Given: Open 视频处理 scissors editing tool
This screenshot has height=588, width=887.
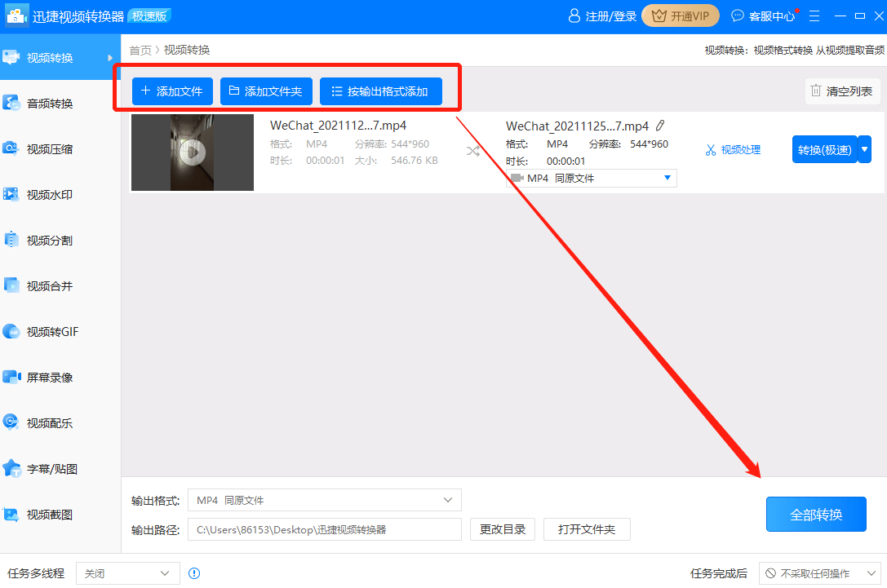Looking at the screenshot, I should [733, 150].
